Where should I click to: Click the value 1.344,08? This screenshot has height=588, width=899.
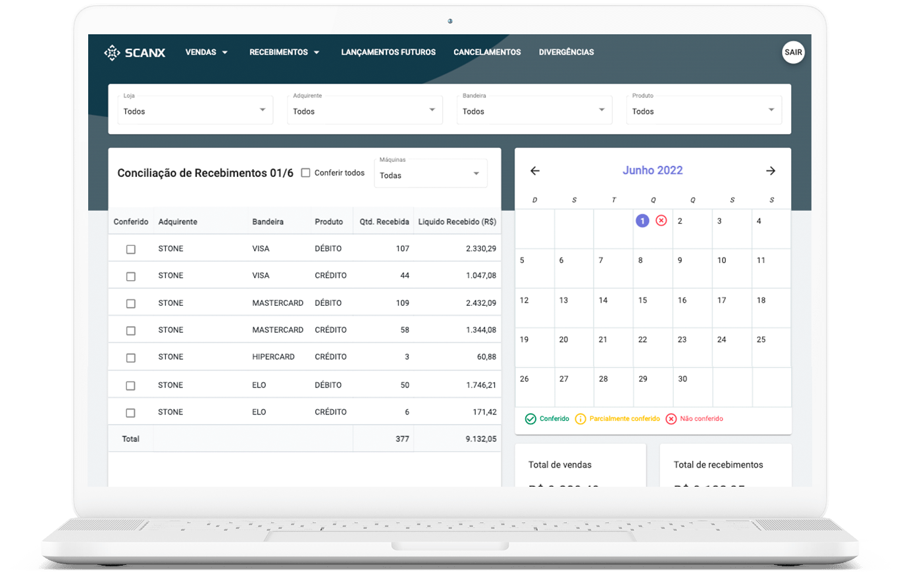pyautogui.click(x=481, y=330)
